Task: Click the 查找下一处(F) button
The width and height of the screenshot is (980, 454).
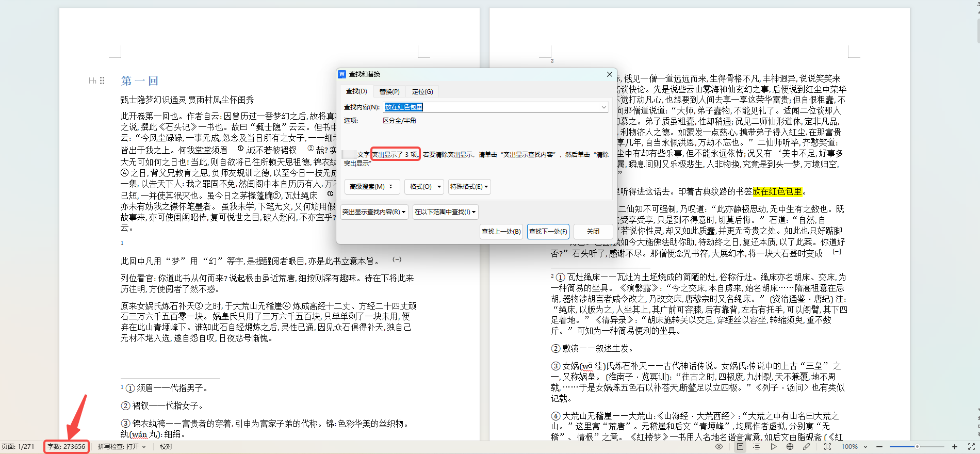Action: [x=548, y=232]
